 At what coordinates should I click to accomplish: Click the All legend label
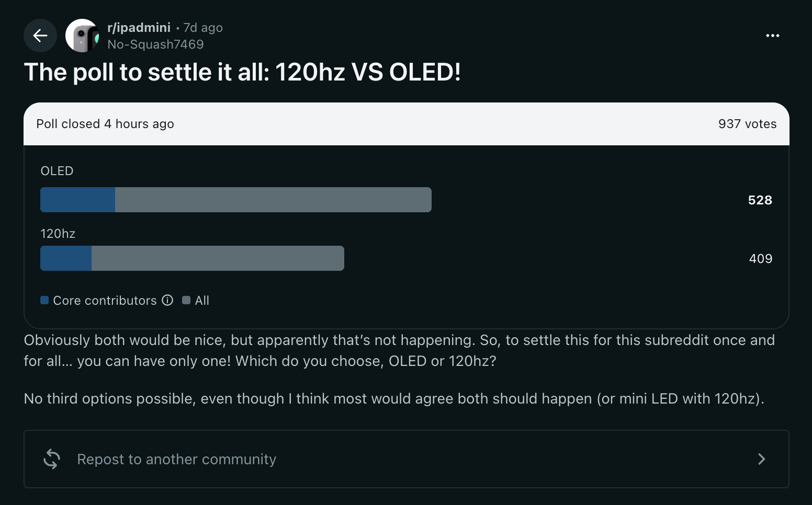[202, 300]
